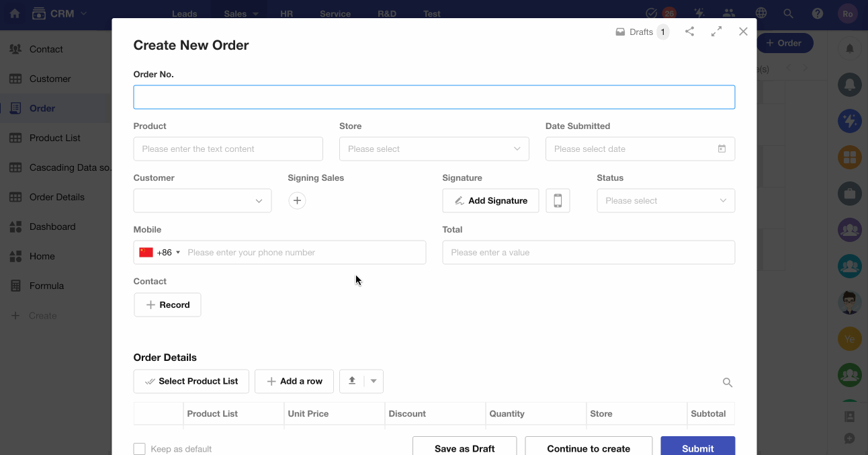The height and width of the screenshot is (455, 868).
Task: Focus the Order No. input field
Action: coord(434,97)
